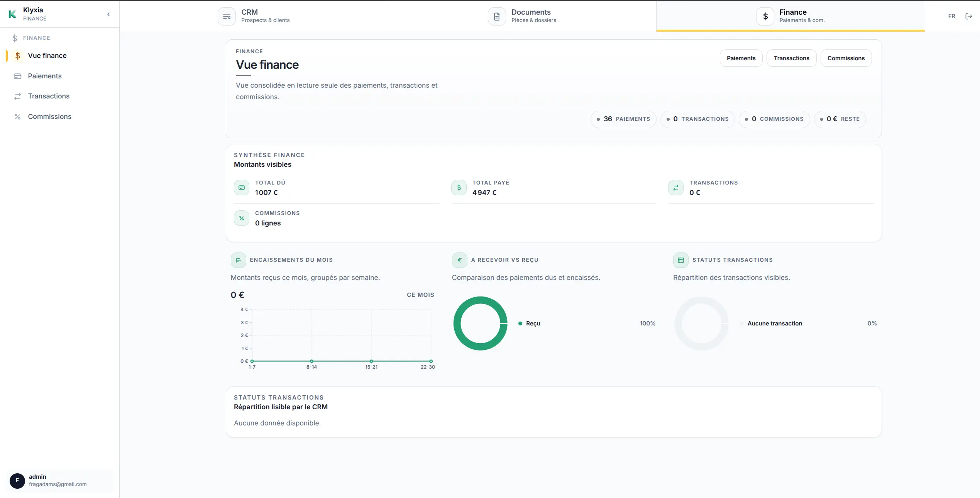Click the Commissions percent icon in sidebar
This screenshot has height=498, width=980.
tap(17, 117)
